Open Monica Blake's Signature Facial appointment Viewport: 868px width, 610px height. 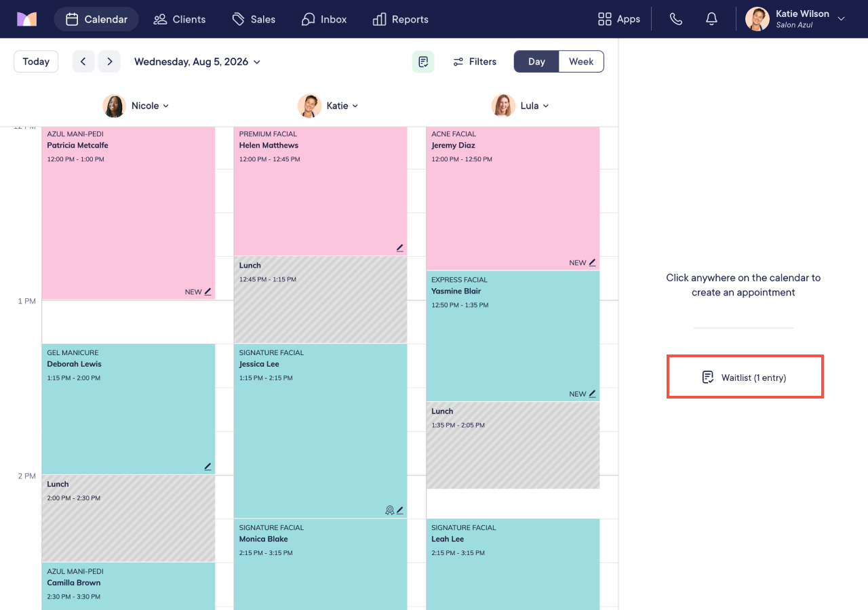pos(321,564)
